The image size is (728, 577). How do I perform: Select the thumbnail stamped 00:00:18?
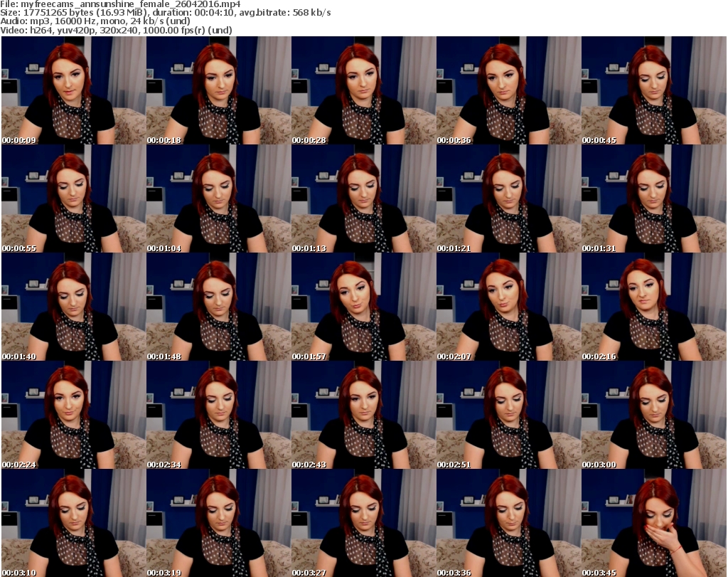[x=219, y=90]
